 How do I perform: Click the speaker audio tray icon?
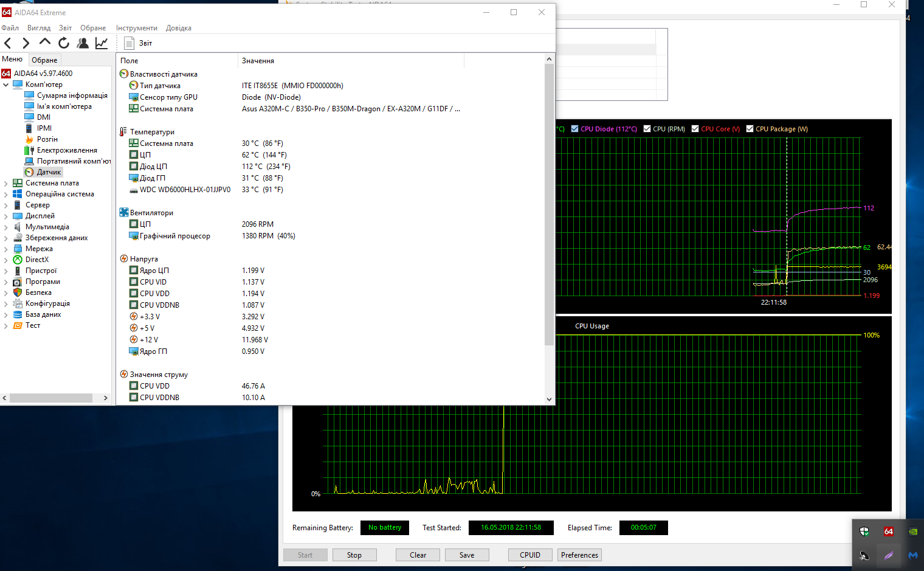(x=864, y=555)
